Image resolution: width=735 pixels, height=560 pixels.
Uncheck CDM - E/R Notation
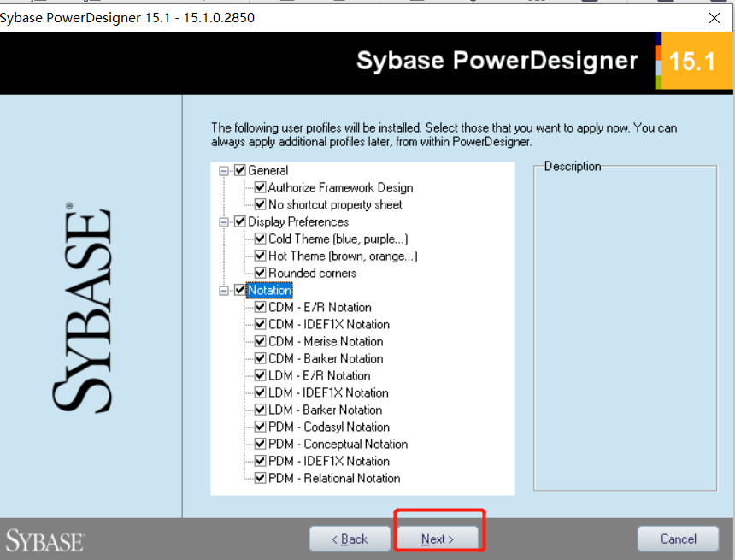258,307
